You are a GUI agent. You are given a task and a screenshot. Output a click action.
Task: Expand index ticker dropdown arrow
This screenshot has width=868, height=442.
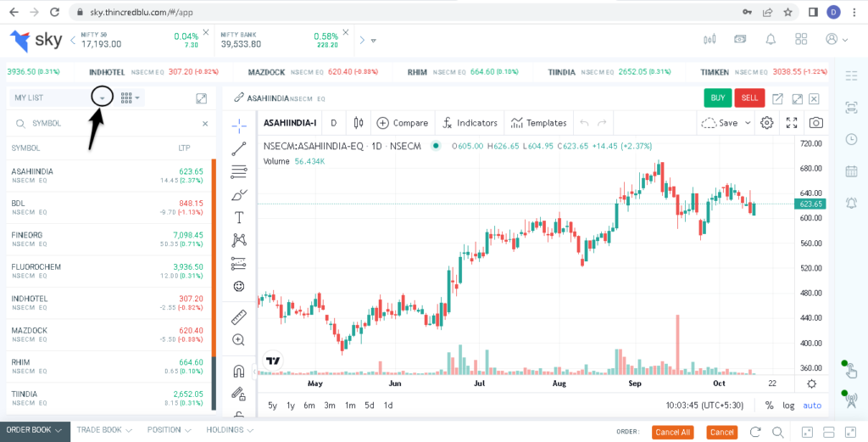(x=374, y=41)
